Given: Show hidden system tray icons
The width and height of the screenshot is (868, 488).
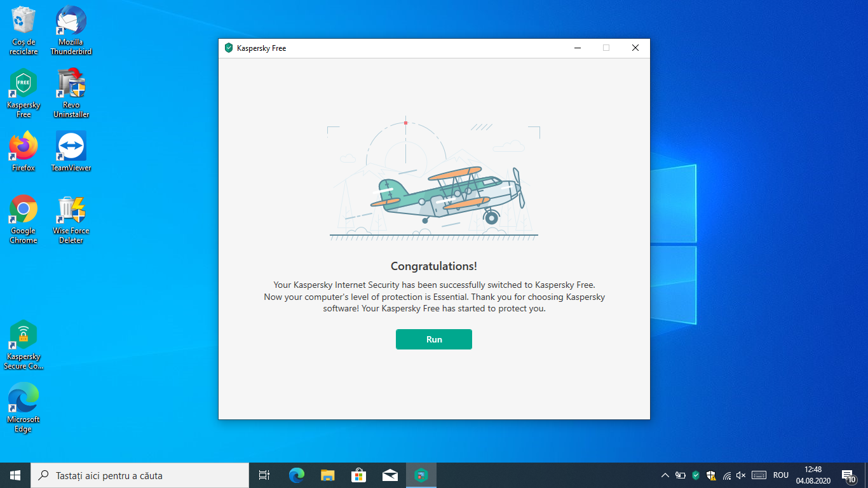Looking at the screenshot, I should click(665, 475).
